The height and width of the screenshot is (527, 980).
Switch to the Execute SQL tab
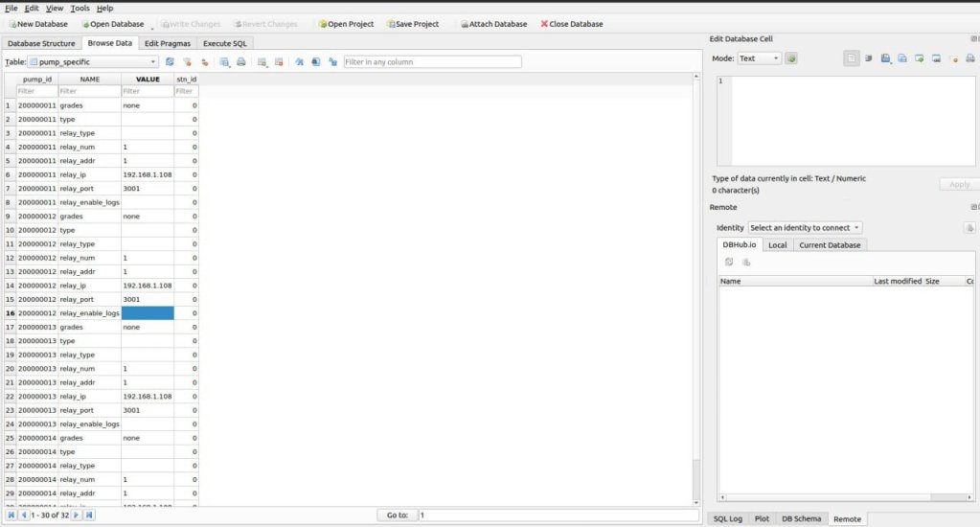click(225, 43)
